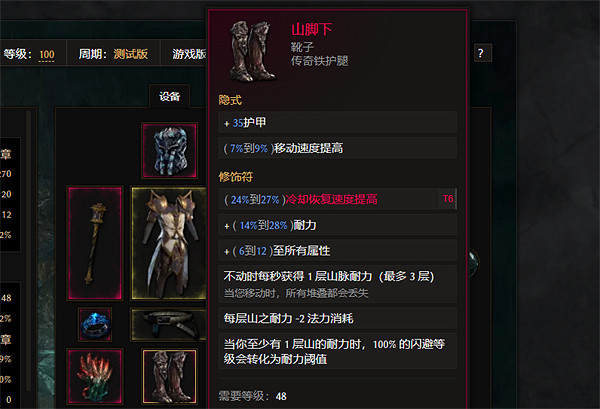Open the belt equipment slot
Viewport: 600px width, 409px height.
tap(169, 324)
